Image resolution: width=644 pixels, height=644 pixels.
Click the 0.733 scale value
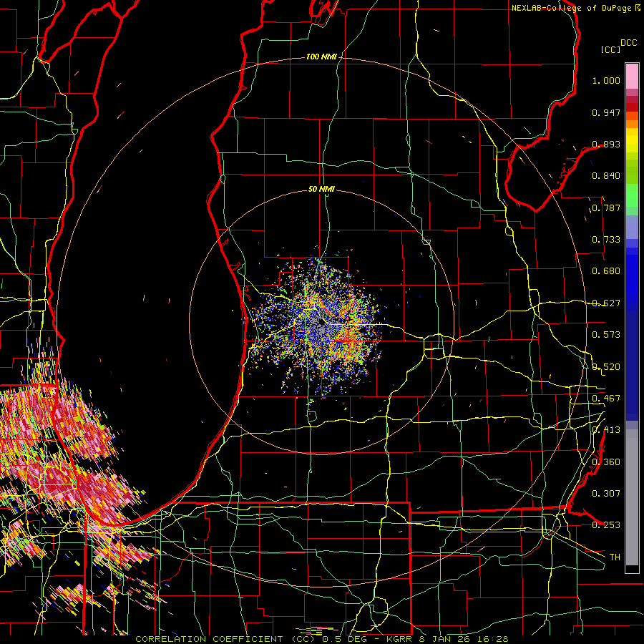coord(606,240)
